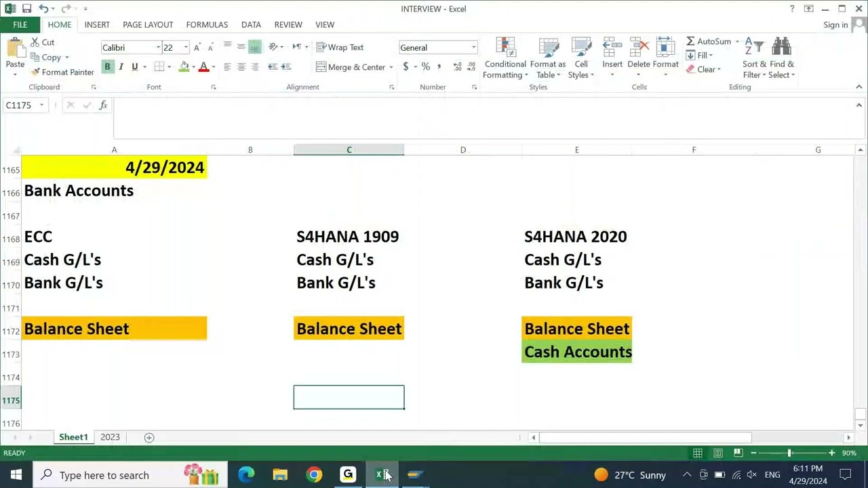Click Increase Font Size icon
This screenshot has height=488, width=868.
tap(197, 47)
